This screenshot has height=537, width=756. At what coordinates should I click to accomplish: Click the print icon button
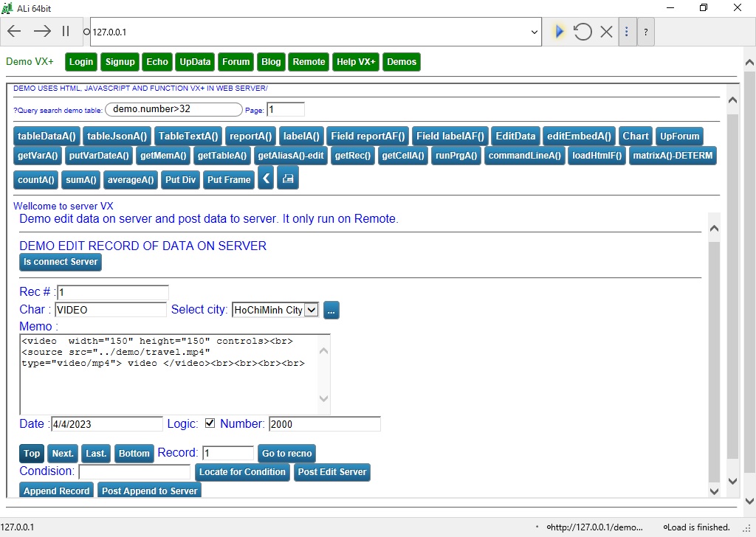pyautogui.click(x=288, y=179)
